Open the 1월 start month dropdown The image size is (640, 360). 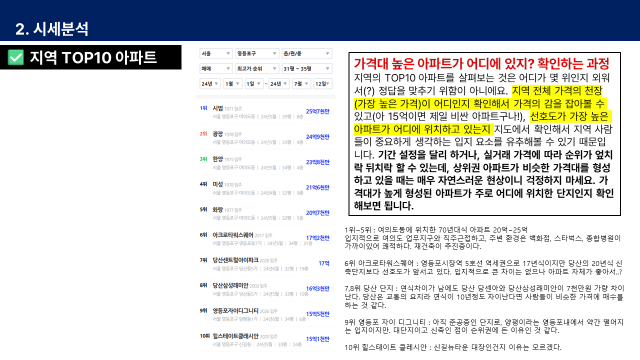(x=232, y=84)
